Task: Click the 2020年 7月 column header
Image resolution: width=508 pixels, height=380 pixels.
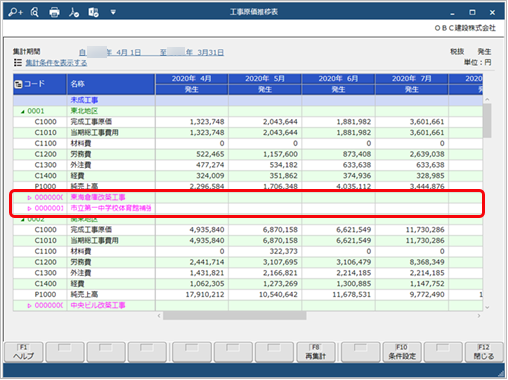Action: (412, 79)
